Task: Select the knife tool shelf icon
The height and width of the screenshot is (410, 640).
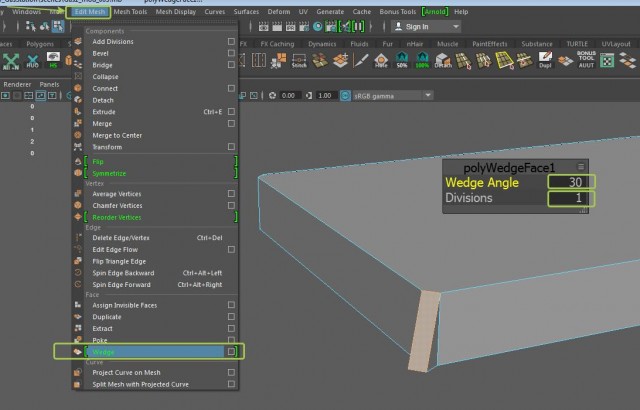Action: pyautogui.click(x=361, y=60)
